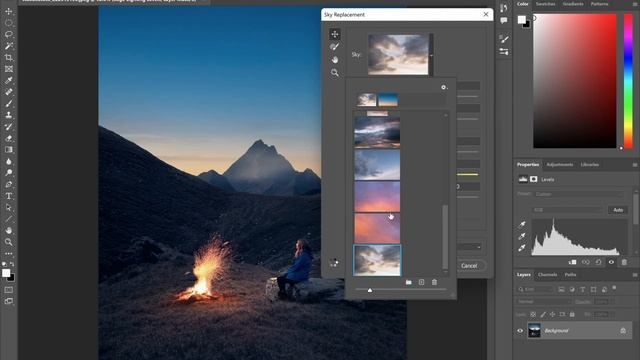This screenshot has height=360, width=640.
Task: Click view previous state icon in Properties
Action: tap(586, 262)
